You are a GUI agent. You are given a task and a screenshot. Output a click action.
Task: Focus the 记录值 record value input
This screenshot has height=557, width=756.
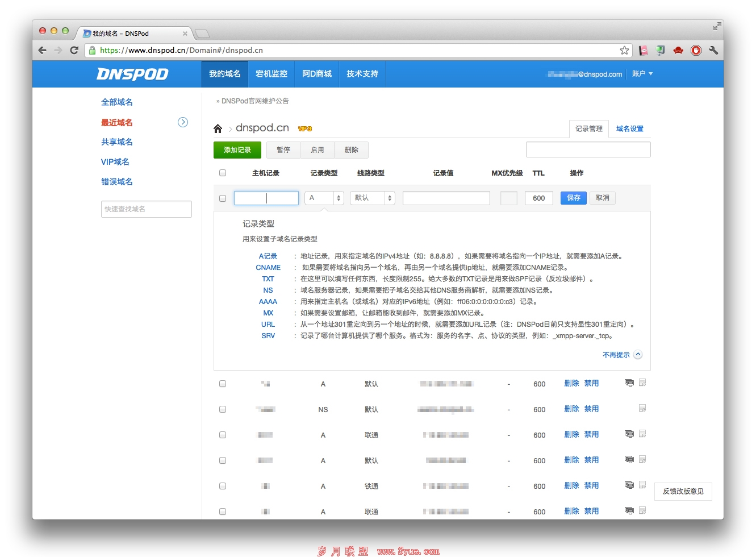(446, 198)
